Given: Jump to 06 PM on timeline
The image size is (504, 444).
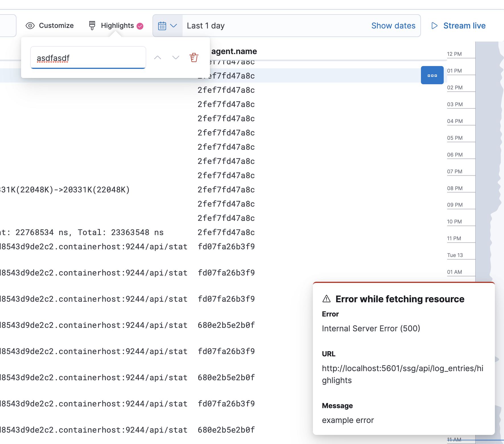Looking at the screenshot, I should click(x=455, y=155).
